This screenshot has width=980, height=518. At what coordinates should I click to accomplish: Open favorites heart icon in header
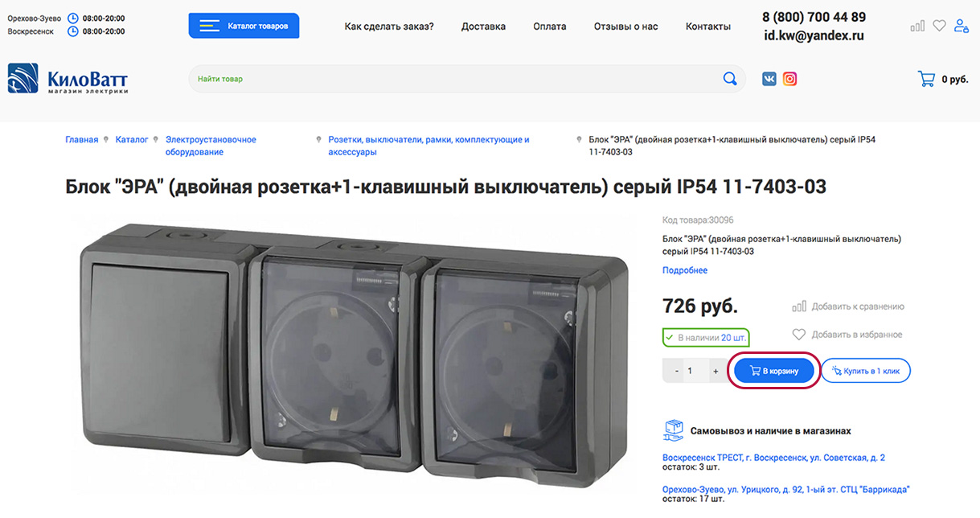[939, 26]
